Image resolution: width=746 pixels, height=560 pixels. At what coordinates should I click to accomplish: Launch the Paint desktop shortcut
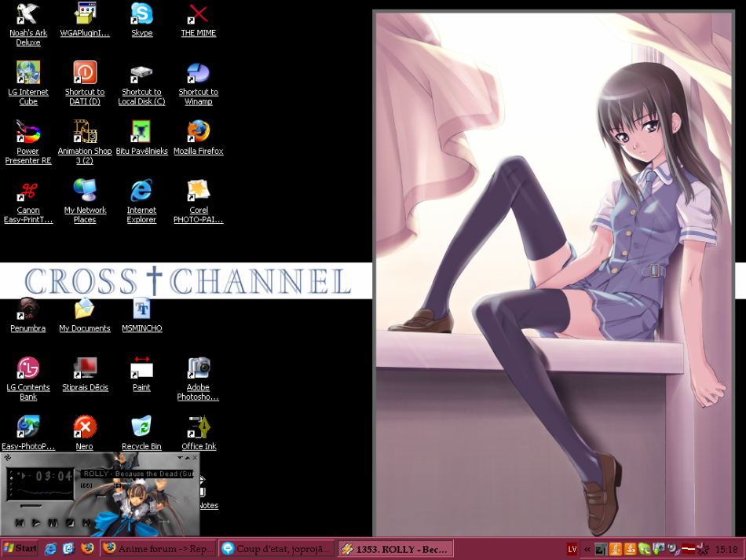click(142, 375)
